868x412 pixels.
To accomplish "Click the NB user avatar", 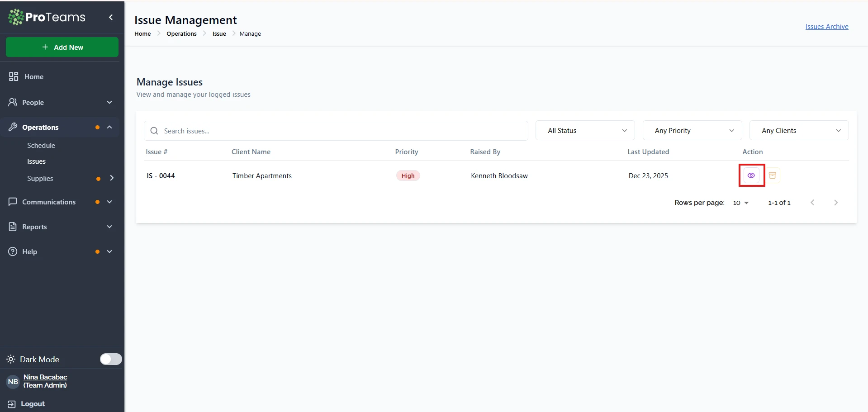I will [13, 381].
